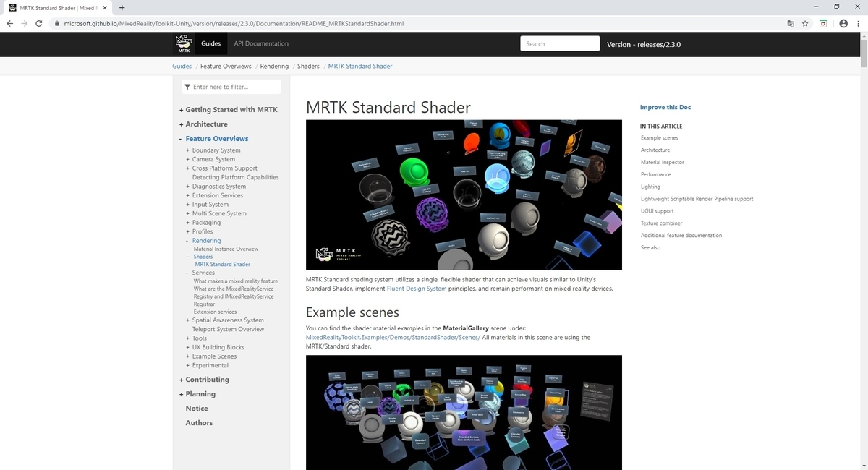Click the translate page icon in address bar
This screenshot has height=470, width=868.
(791, 23)
